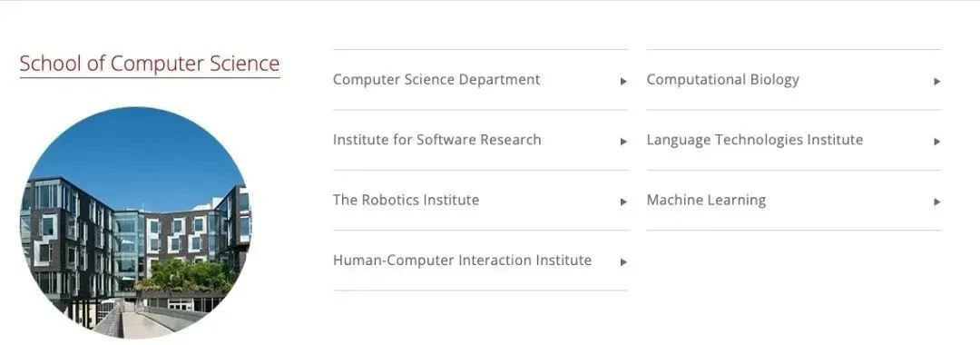Expand the Machine Learning arrow

point(936,202)
